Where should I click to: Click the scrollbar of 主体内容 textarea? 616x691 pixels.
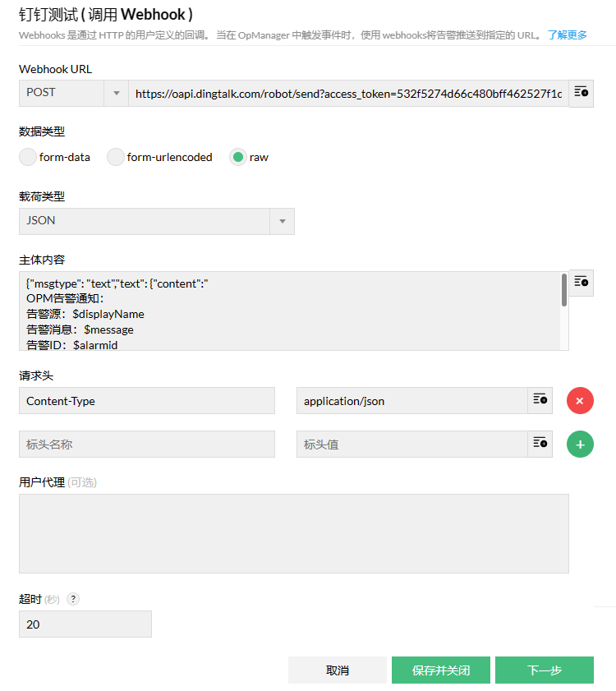[x=564, y=290]
